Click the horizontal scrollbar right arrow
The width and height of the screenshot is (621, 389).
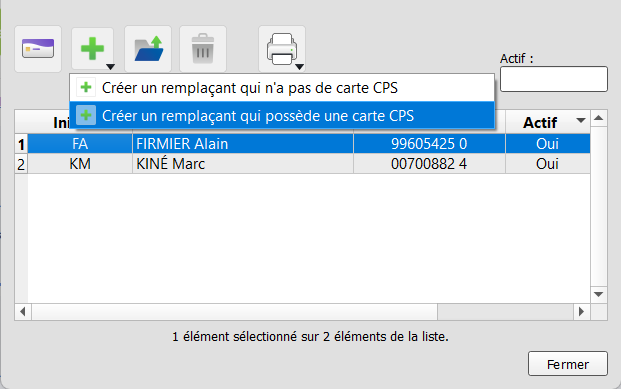581,312
